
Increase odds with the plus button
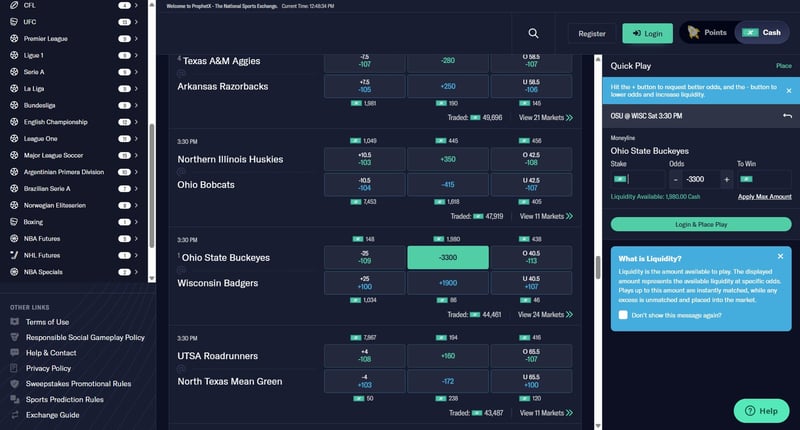coord(726,179)
